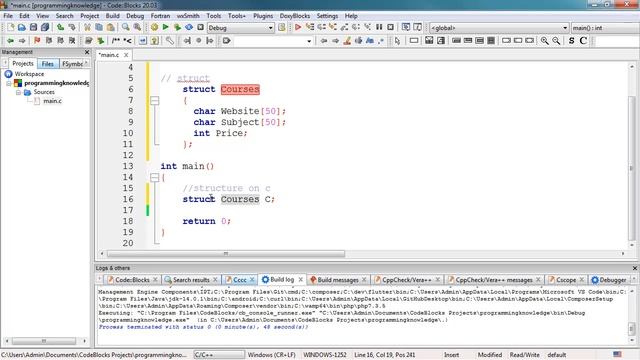Open the main() : int function dropdown

tap(605, 28)
